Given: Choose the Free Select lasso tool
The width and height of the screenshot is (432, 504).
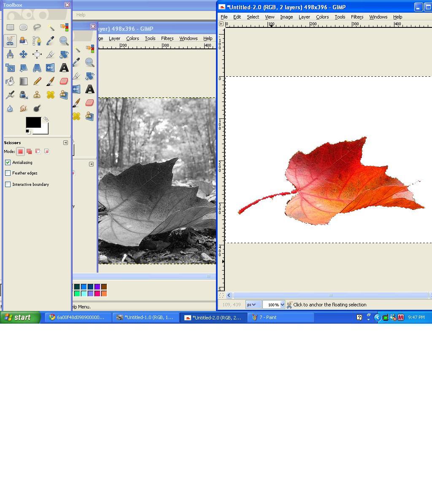Looking at the screenshot, I should (x=37, y=27).
